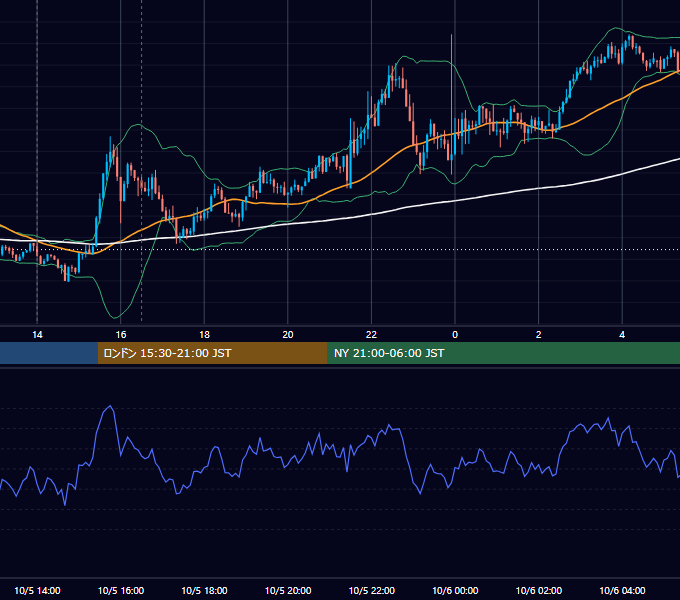The width and height of the screenshot is (680, 600).
Task: Click the 16 hour label on price chart axis
Action: pos(121,335)
